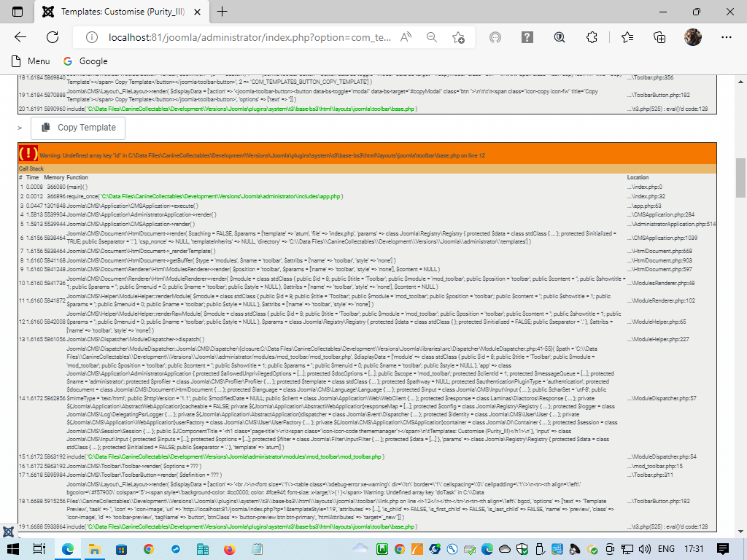The width and height of the screenshot is (747, 560).
Task: Click the red exclamation warning icon
Action: (x=28, y=153)
